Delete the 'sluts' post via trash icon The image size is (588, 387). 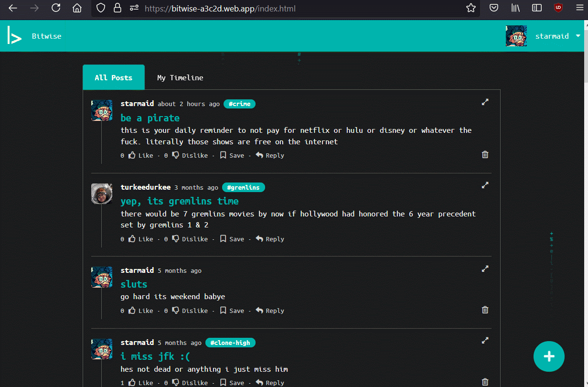485,310
